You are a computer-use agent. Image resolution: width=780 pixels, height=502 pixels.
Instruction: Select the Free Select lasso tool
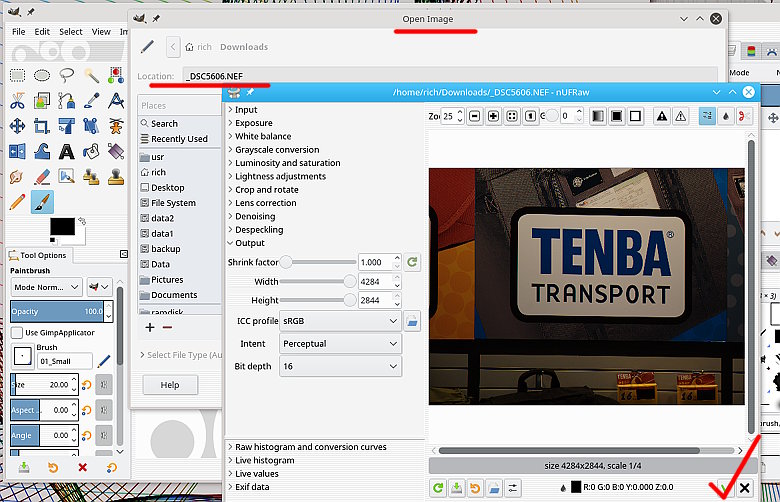67,76
